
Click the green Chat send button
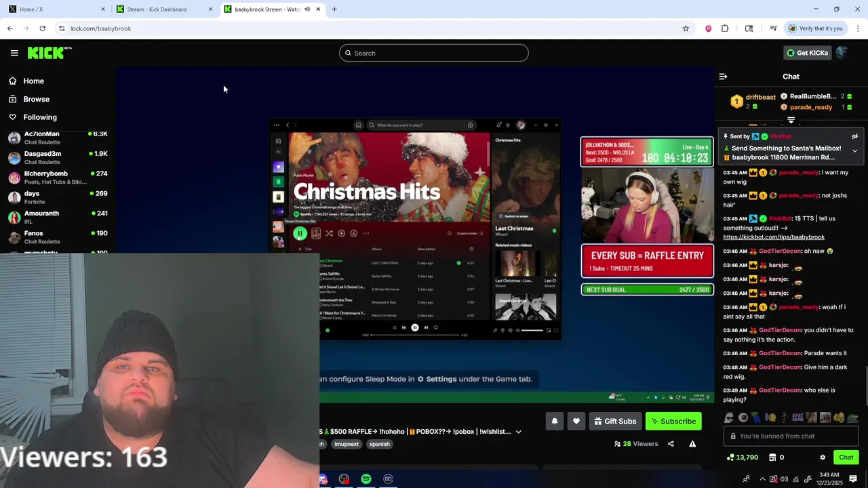846,457
